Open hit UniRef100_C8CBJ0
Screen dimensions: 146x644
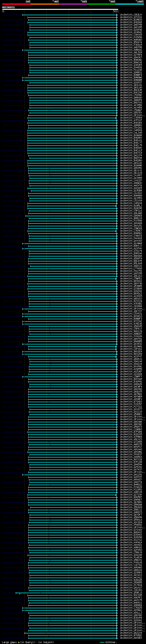click(131, 15)
